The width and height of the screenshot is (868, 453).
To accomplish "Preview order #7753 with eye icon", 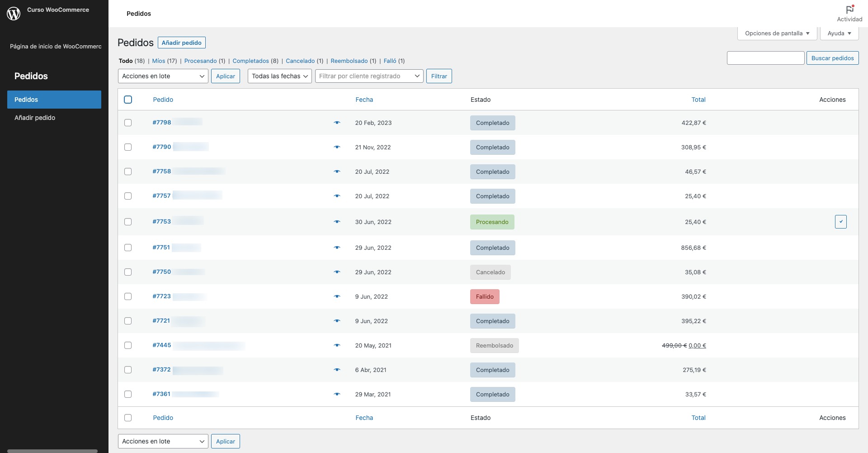I will click(337, 222).
